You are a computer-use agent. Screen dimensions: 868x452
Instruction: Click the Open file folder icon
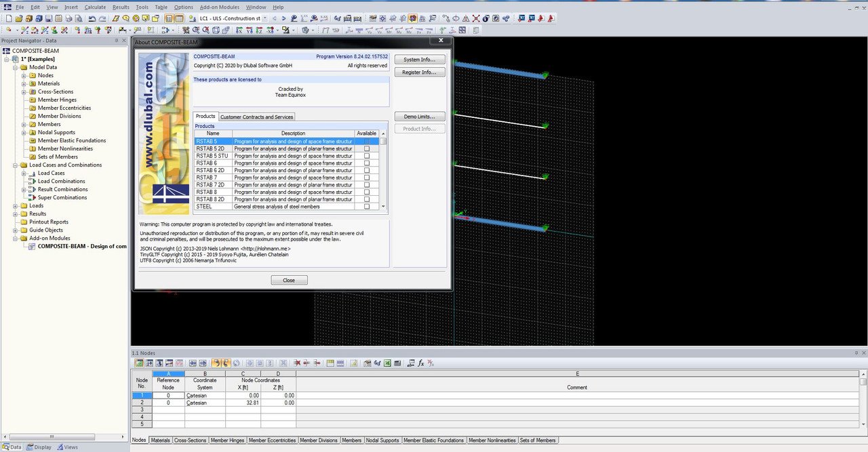19,18
